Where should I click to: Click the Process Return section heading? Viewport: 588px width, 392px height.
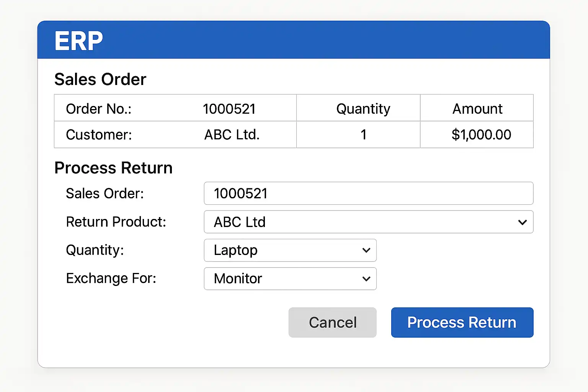coord(113,168)
